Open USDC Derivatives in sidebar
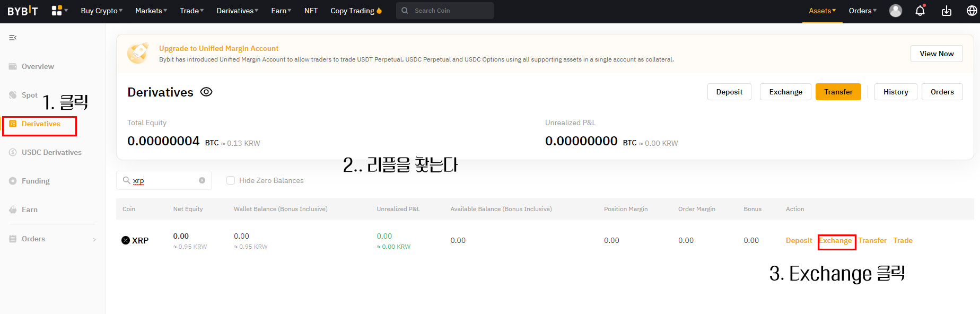Viewport: 980px width, 314px height. point(51,152)
